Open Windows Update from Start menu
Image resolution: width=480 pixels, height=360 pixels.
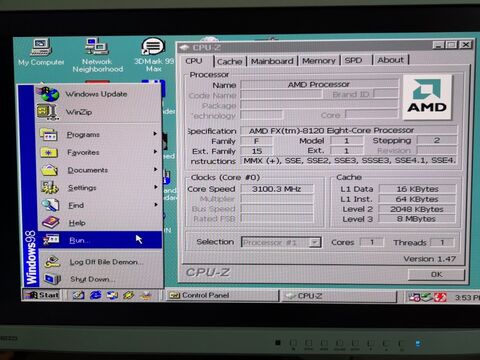(x=99, y=94)
